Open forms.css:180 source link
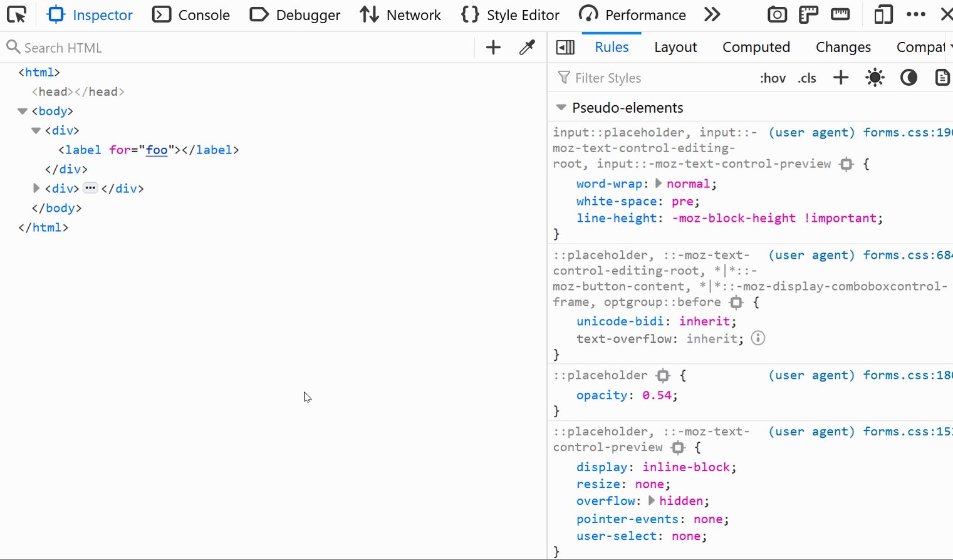This screenshot has height=560, width=953. click(907, 375)
